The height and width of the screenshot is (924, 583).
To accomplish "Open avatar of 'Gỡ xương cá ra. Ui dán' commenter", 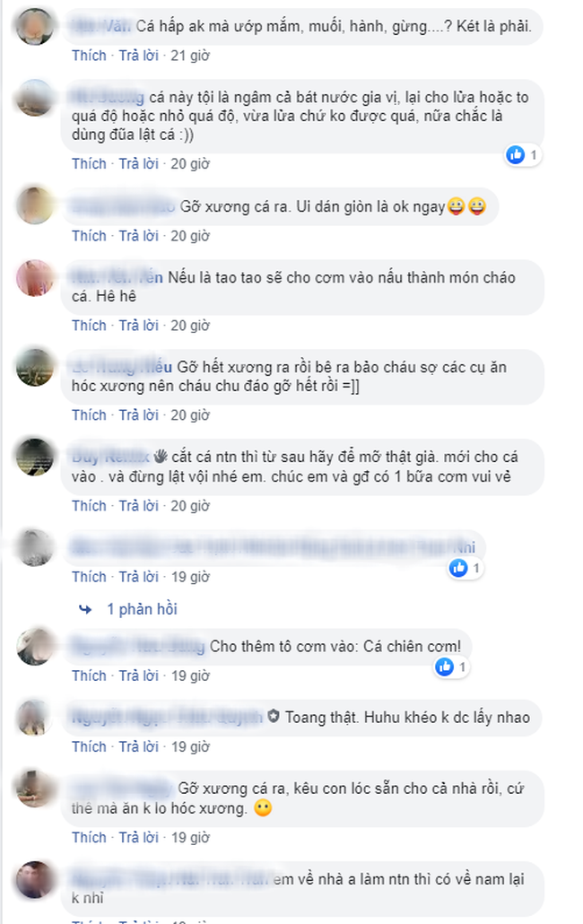I will point(35,205).
